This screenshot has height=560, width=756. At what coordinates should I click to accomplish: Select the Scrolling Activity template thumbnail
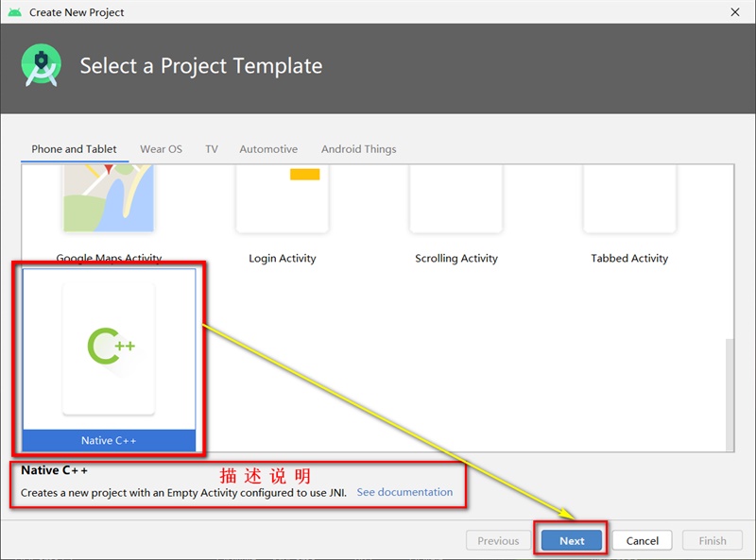(x=456, y=198)
